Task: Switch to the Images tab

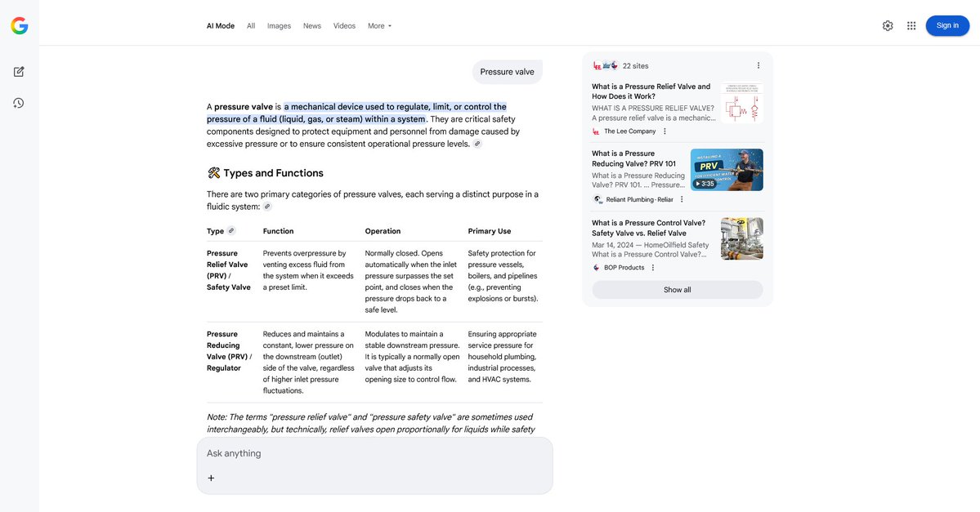Action: click(279, 25)
